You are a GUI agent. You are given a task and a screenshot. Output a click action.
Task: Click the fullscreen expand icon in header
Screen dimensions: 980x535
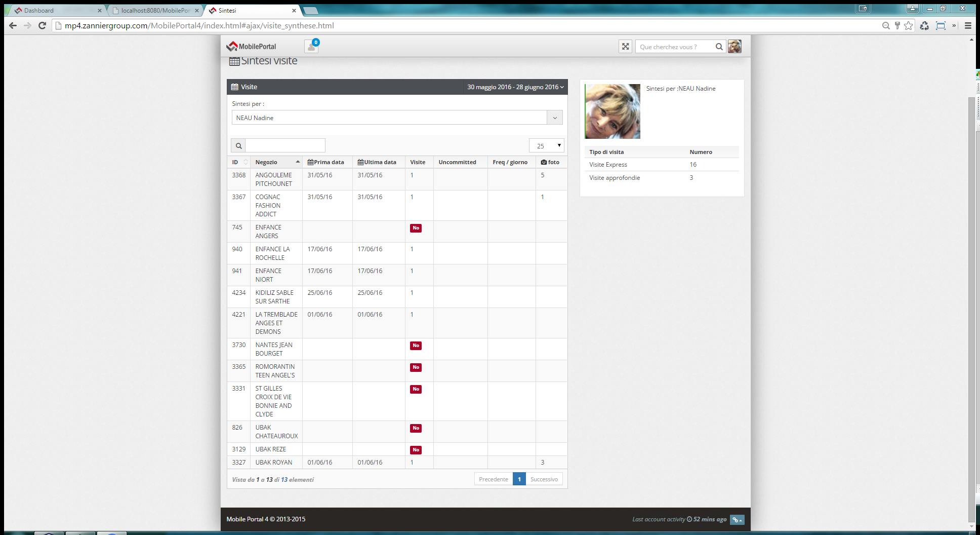[x=625, y=47]
